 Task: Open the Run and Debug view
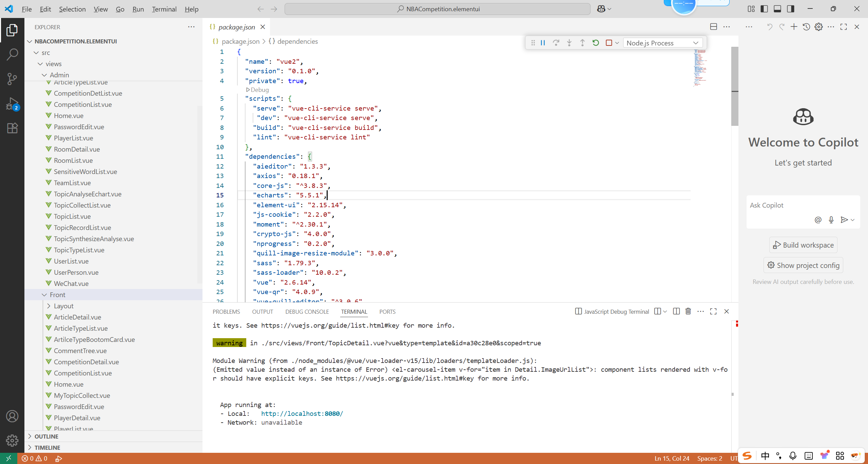tap(12, 104)
